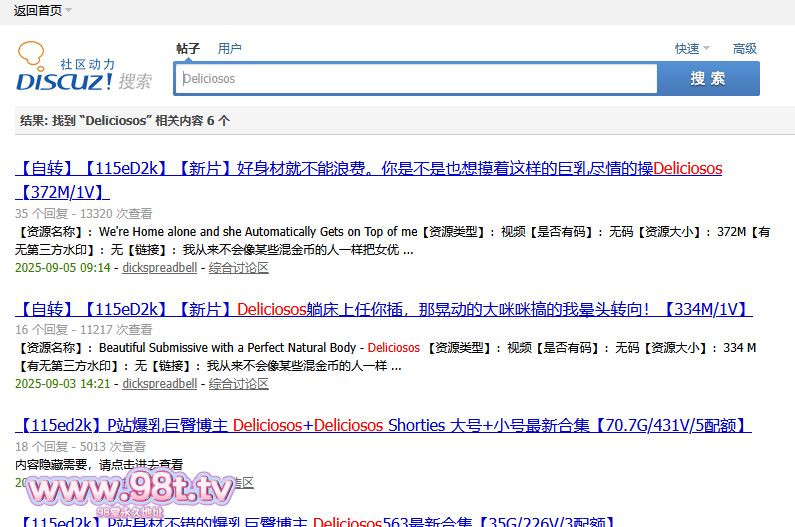Click the excerpt starting We're Home alone
The height and width of the screenshot is (527, 795).
tap(392, 241)
